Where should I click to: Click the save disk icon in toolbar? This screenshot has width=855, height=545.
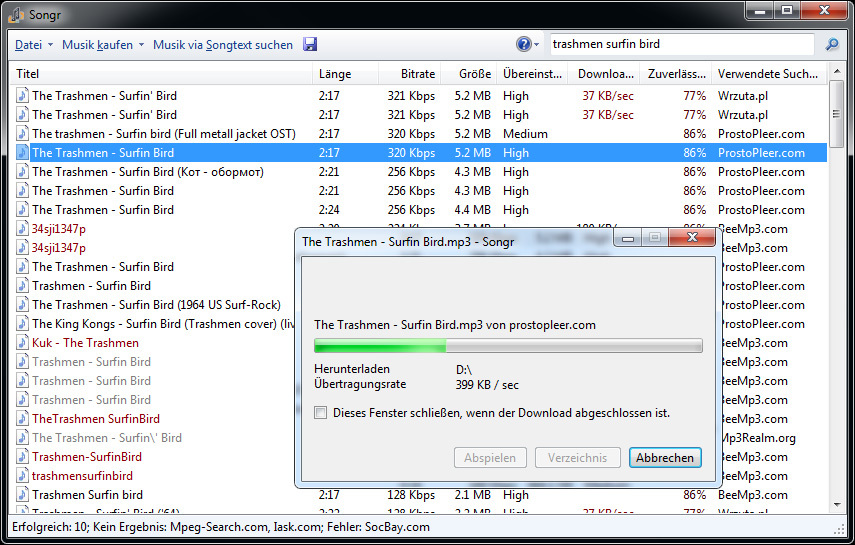(310, 44)
